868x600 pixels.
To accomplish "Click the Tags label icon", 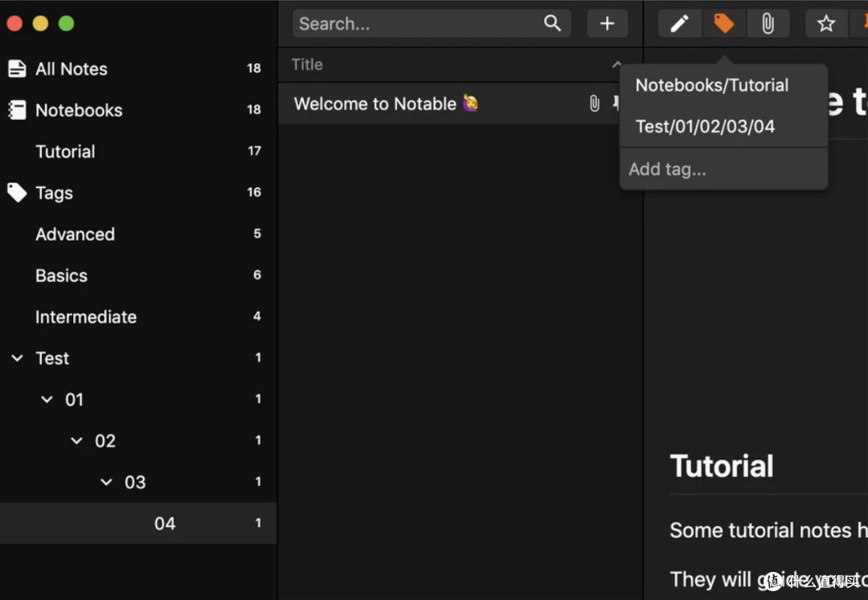I will pos(17,193).
